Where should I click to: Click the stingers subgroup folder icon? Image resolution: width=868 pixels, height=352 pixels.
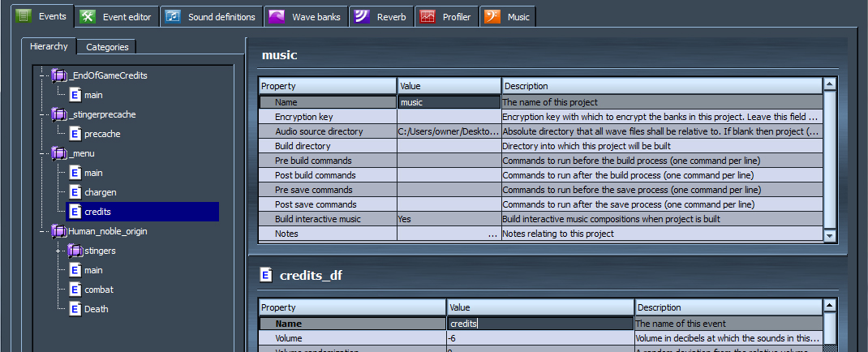tap(75, 251)
